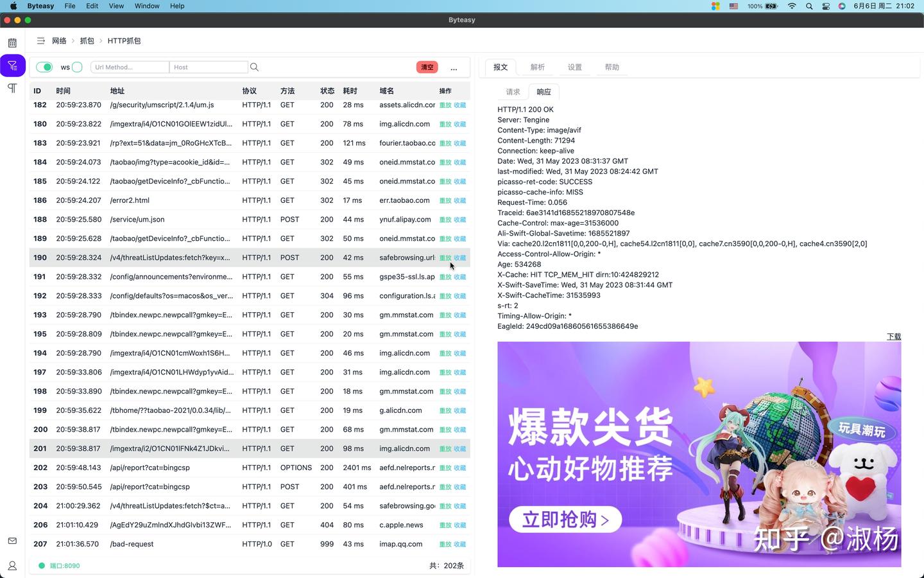
Task: Switch to the 解析 tab
Action: (x=538, y=67)
